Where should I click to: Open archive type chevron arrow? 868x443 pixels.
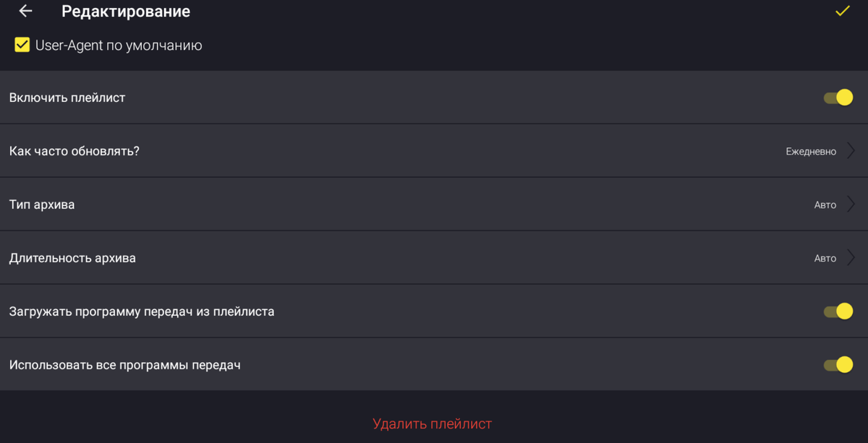pyautogui.click(x=851, y=205)
